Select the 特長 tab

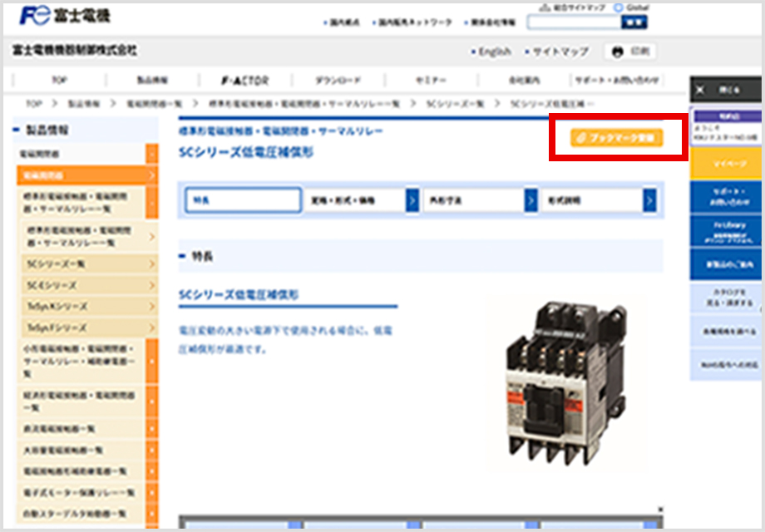tap(243, 200)
